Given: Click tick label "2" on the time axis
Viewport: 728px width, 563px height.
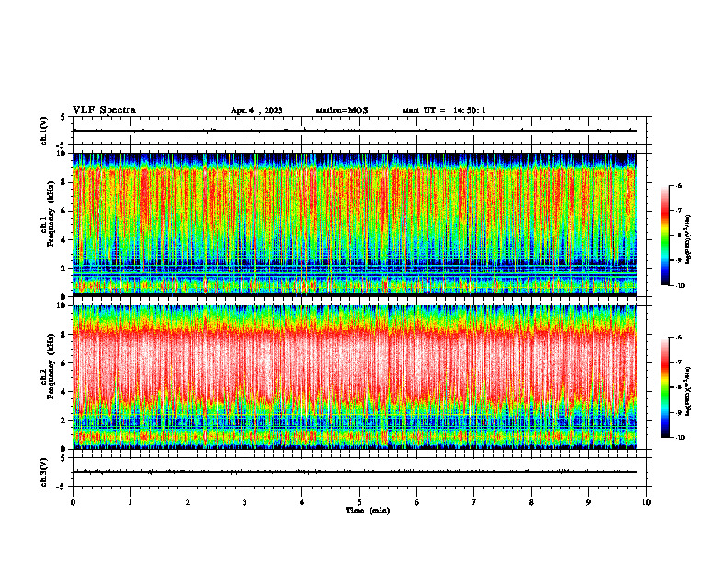Looking at the screenshot, I should coord(188,502).
